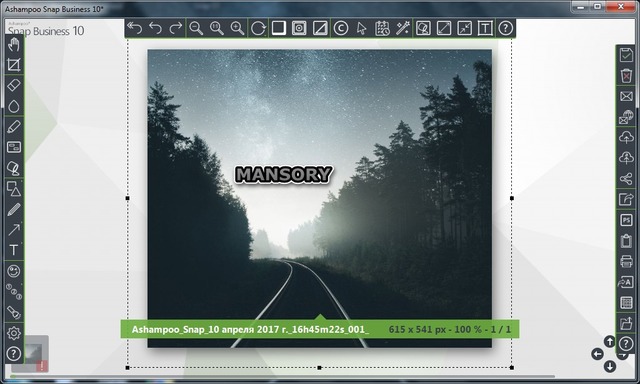The width and height of the screenshot is (640, 384).
Task: Open the smiley clipart tool
Action: 13,271
